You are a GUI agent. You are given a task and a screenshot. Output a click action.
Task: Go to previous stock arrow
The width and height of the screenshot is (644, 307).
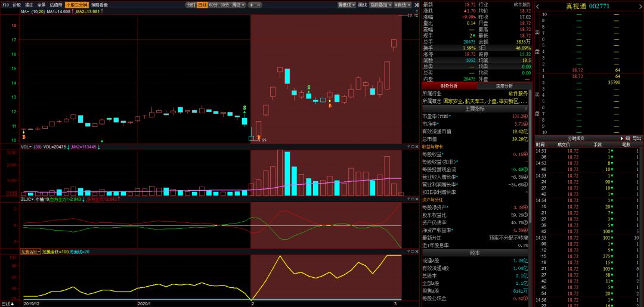[538, 6]
